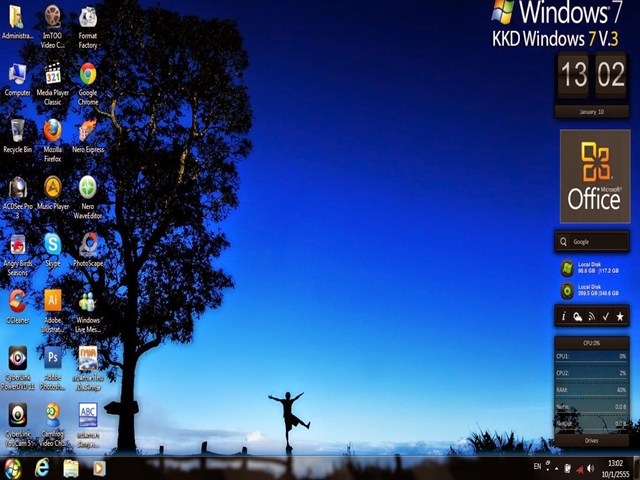640x480 pixels.
Task: Click the CPU2 usage bar row
Action: [591, 375]
